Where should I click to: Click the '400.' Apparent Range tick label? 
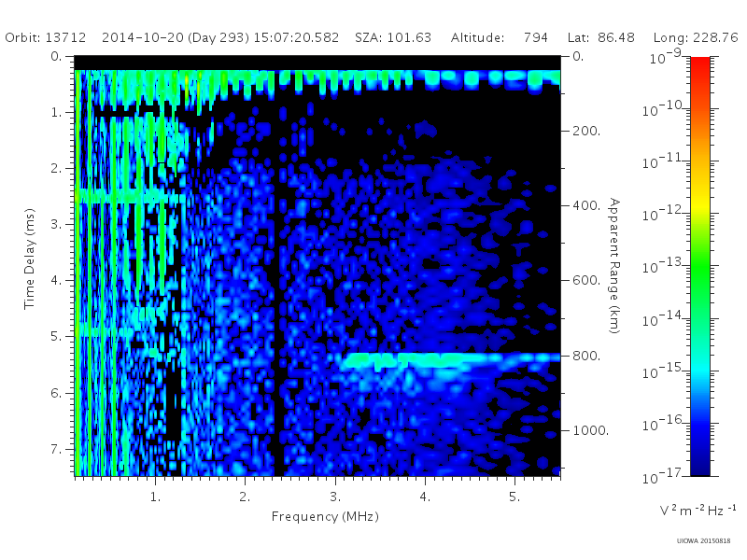(586, 205)
